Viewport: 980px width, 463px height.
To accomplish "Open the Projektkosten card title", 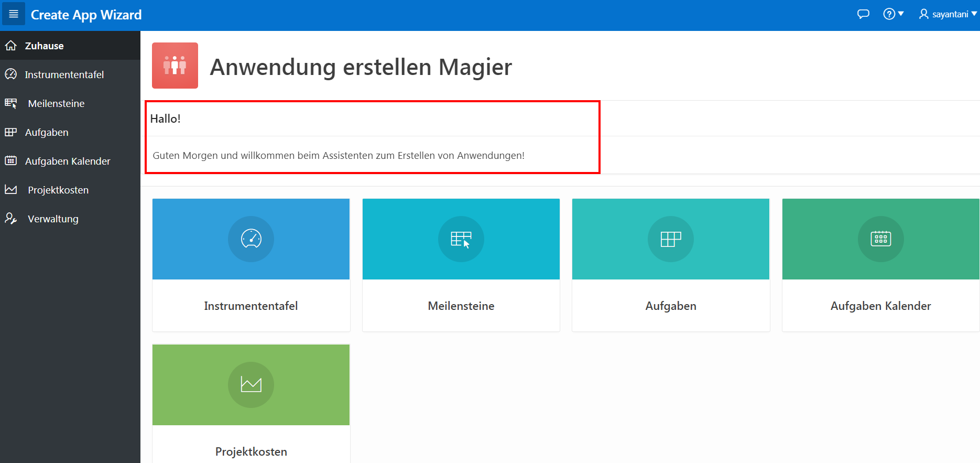I will click(251, 451).
